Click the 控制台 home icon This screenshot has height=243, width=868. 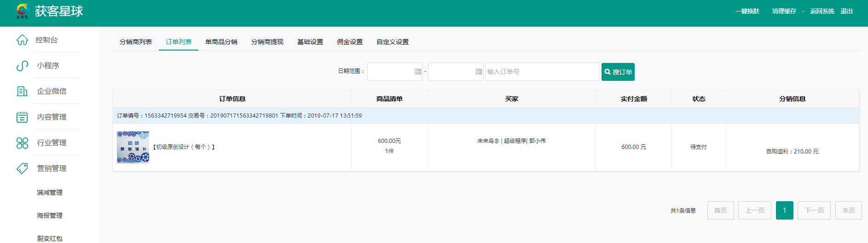click(22, 40)
